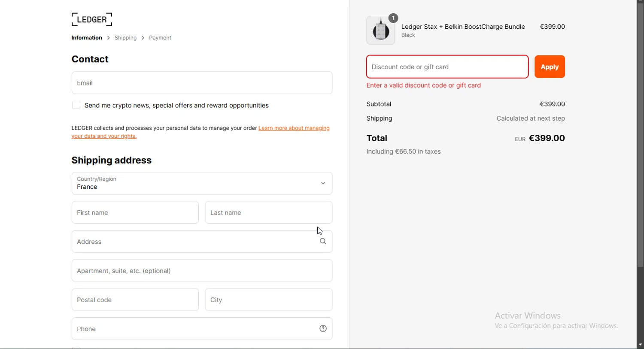Go to the Shipping breadcrumb step

126,38
